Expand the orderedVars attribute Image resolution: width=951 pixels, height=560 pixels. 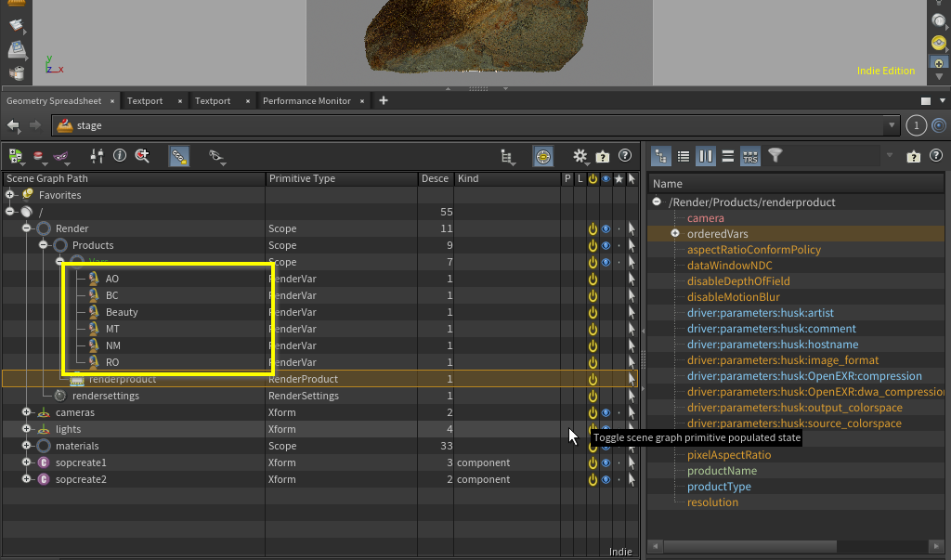coord(674,234)
